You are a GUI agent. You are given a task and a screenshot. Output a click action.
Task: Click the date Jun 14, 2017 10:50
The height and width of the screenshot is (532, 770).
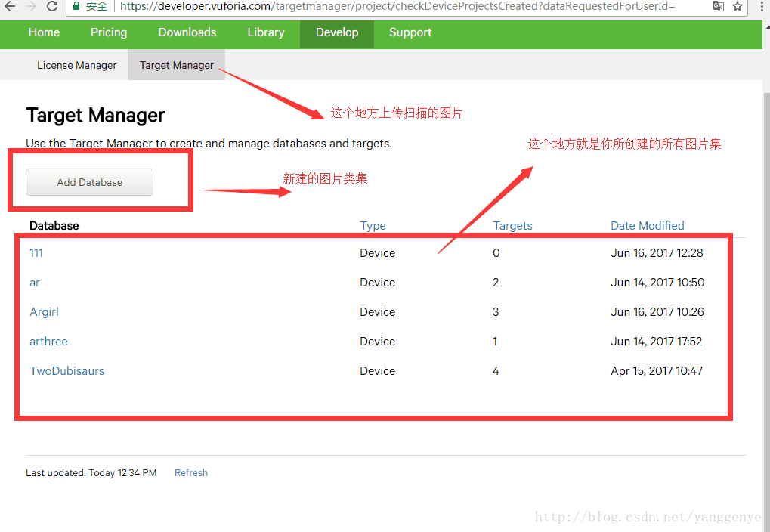click(x=657, y=283)
